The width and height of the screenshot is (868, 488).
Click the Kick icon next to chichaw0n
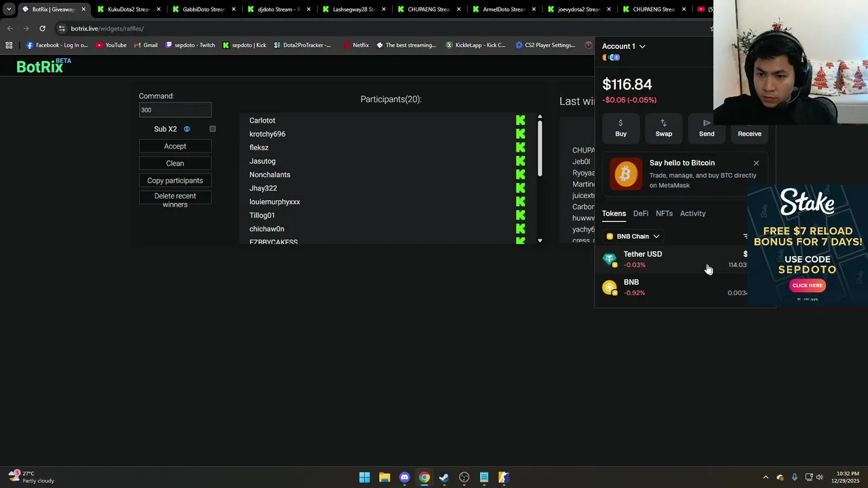pyautogui.click(x=520, y=228)
